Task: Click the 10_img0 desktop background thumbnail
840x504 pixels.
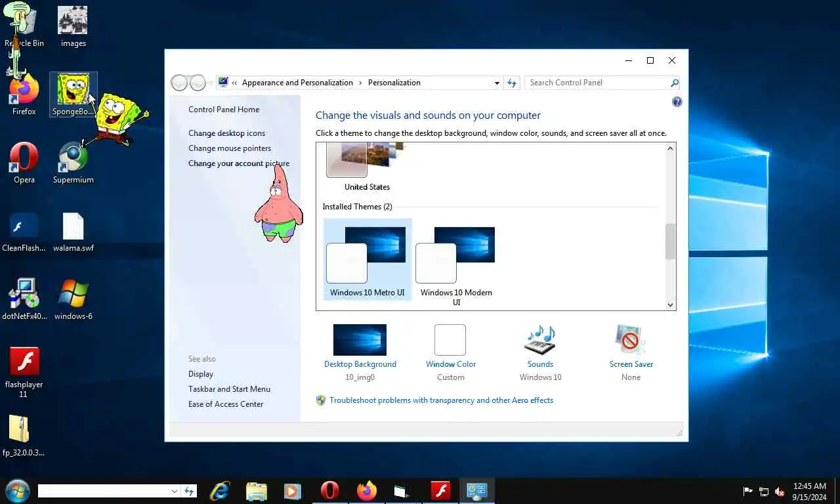Action: pyautogui.click(x=360, y=340)
